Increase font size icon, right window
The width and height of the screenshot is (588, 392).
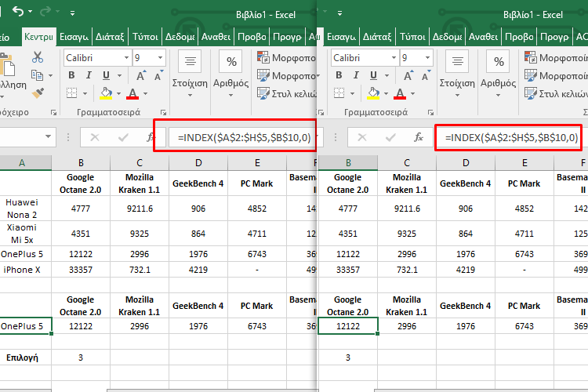pos(408,75)
